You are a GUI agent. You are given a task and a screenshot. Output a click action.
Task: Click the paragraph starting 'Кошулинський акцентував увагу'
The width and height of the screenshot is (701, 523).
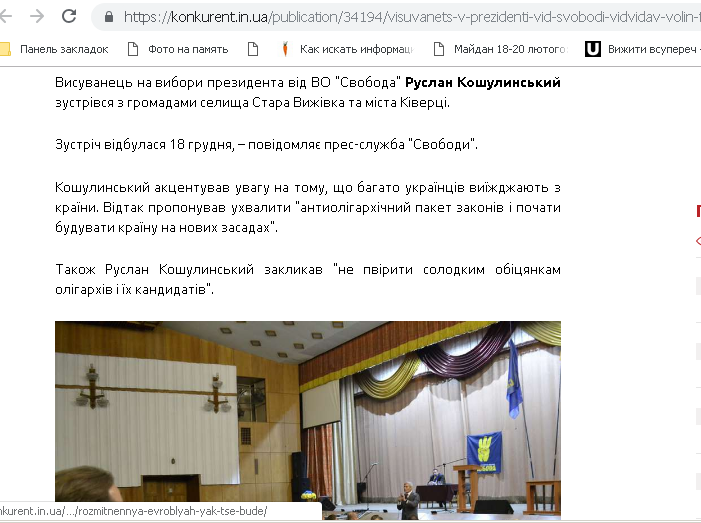coord(308,207)
